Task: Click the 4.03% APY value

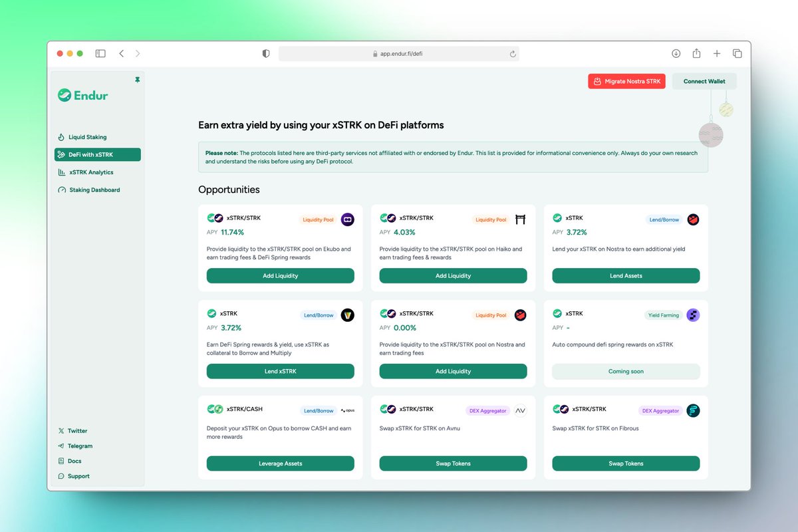Action: (x=404, y=232)
